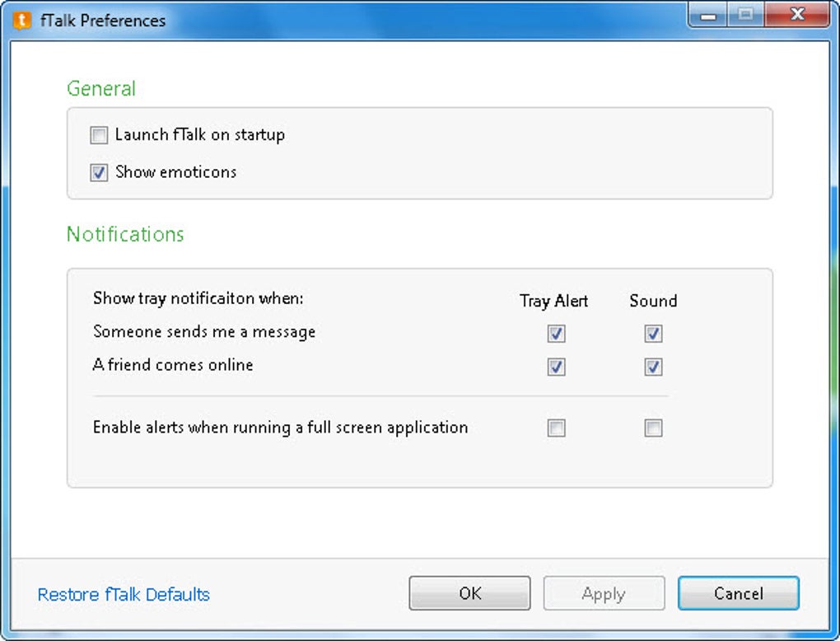This screenshot has height=641, width=840.
Task: Click the 'Show emoticons' label text
Action: (x=175, y=172)
